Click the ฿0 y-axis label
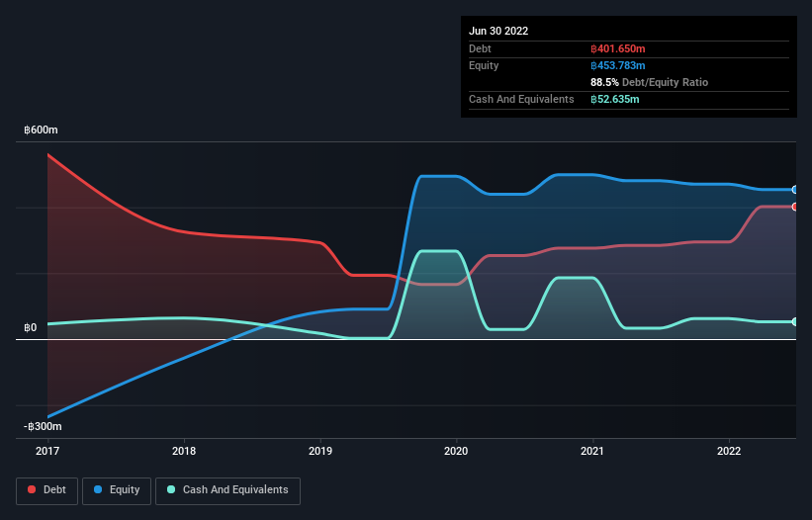Viewport: 812px width, 520px height. pyautogui.click(x=30, y=327)
